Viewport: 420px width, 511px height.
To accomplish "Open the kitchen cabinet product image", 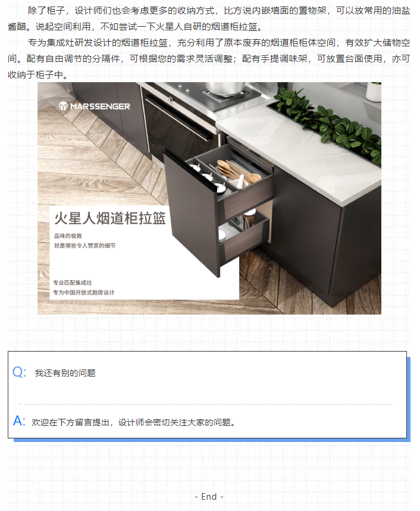I will click(209, 198).
